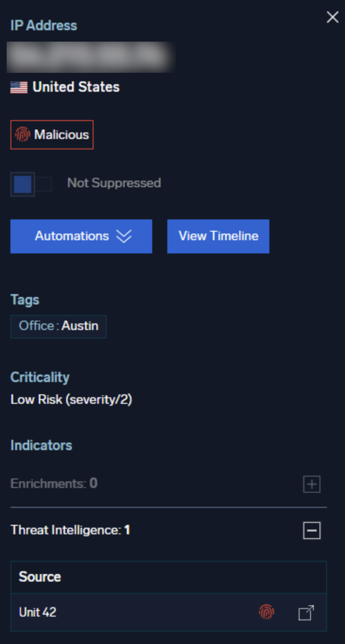Click the Malicious verdict badge

[52, 134]
